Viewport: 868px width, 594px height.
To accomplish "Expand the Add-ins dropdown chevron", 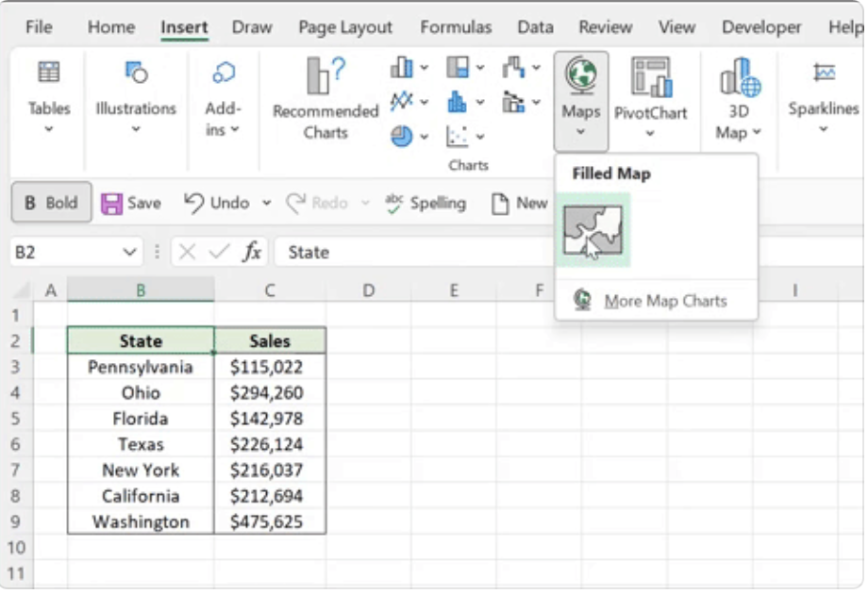I will point(235,129).
